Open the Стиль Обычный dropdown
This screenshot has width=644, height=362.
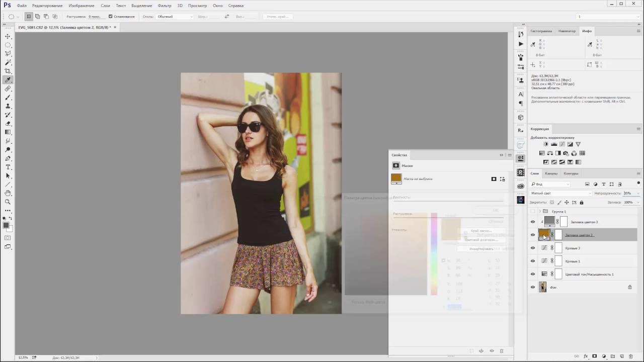pyautogui.click(x=175, y=17)
